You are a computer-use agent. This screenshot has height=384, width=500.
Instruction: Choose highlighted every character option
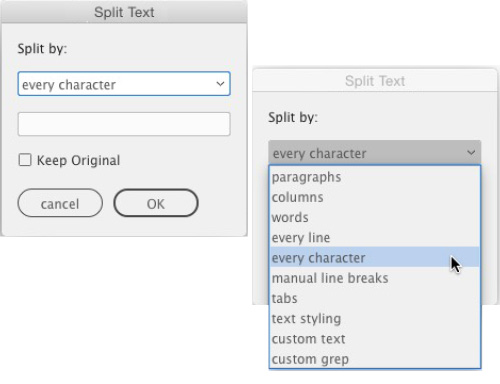375,258
